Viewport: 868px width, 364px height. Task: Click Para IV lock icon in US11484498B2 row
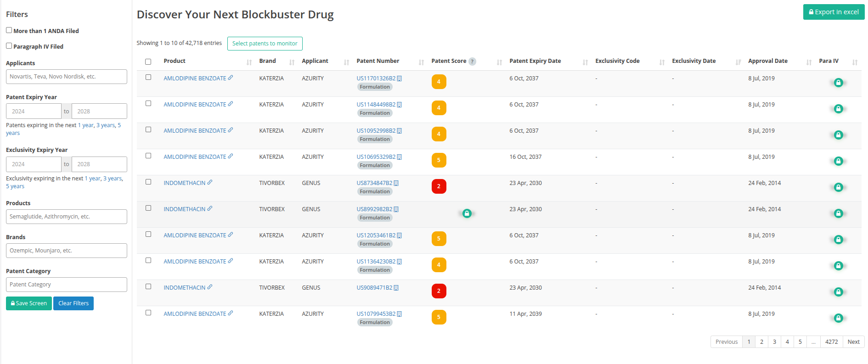[x=838, y=109]
